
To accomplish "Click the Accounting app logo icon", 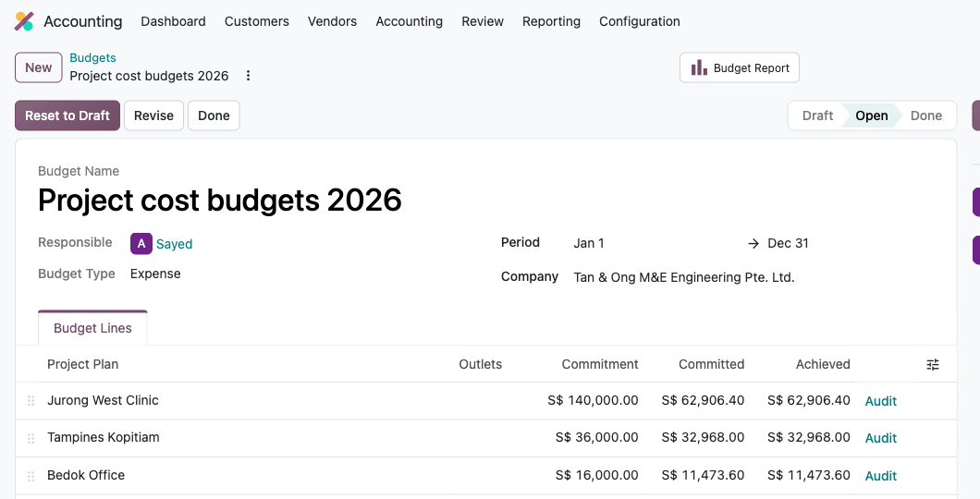I will (x=24, y=21).
